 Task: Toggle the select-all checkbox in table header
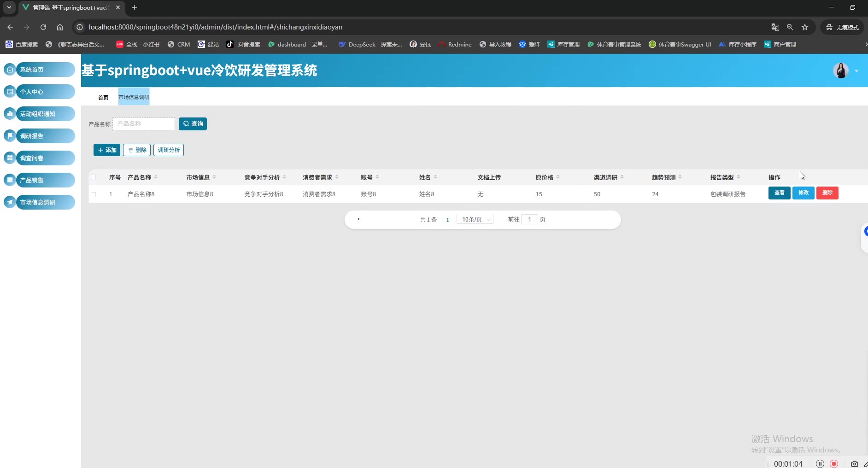coord(94,177)
